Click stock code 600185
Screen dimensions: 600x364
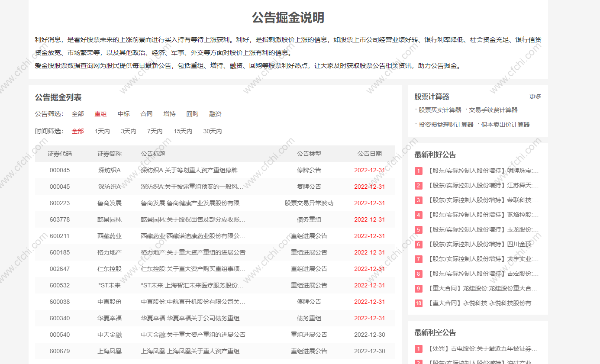coord(60,252)
